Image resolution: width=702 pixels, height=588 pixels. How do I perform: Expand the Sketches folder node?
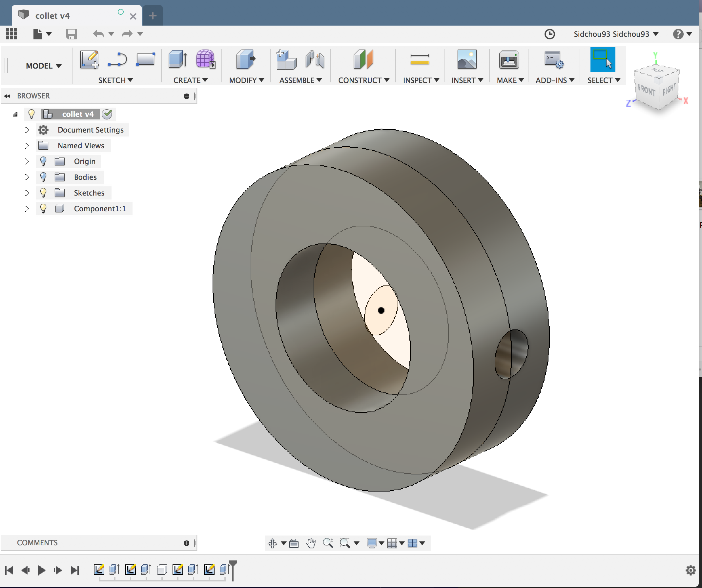coord(27,193)
